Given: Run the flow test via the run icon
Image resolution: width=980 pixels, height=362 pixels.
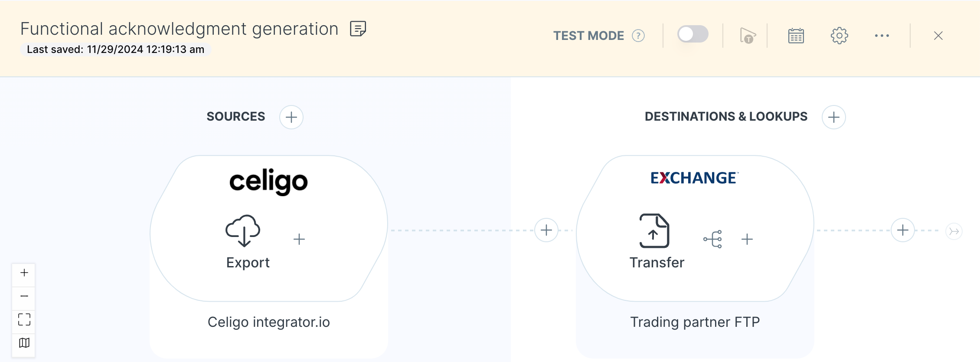Looking at the screenshot, I should [x=747, y=36].
